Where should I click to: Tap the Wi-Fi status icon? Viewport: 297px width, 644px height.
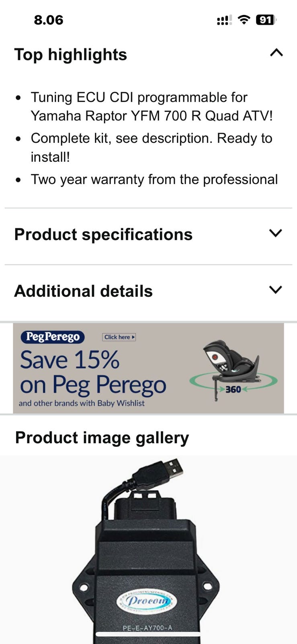click(244, 20)
